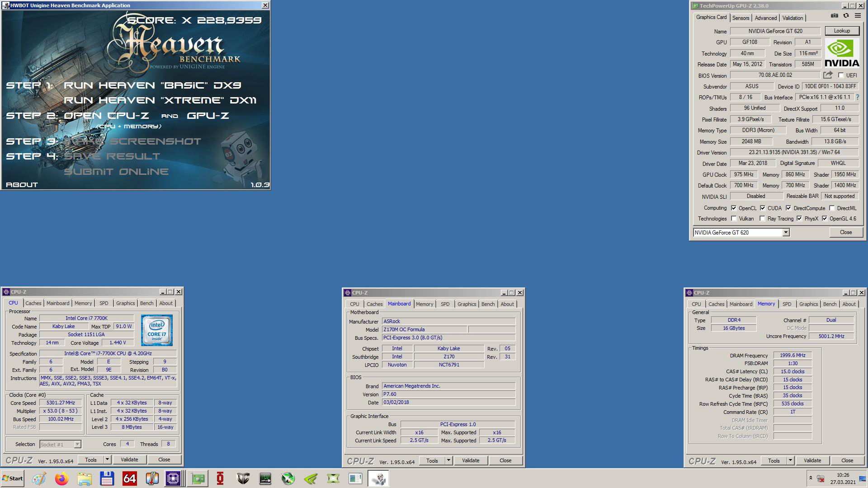Select the purple CPU-Z chip taskbar icon
This screenshot has width=868, height=488.
tap(173, 479)
